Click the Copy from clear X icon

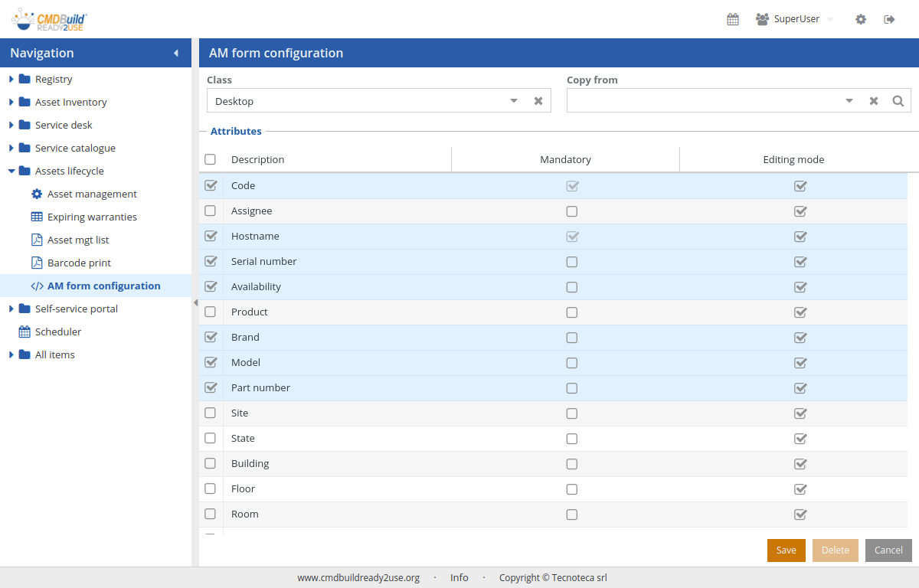point(874,101)
